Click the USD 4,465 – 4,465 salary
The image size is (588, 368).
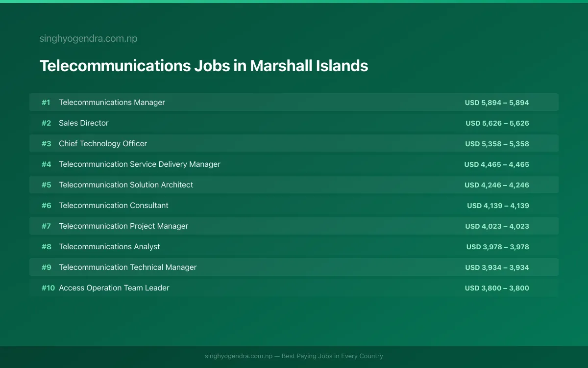(497, 164)
